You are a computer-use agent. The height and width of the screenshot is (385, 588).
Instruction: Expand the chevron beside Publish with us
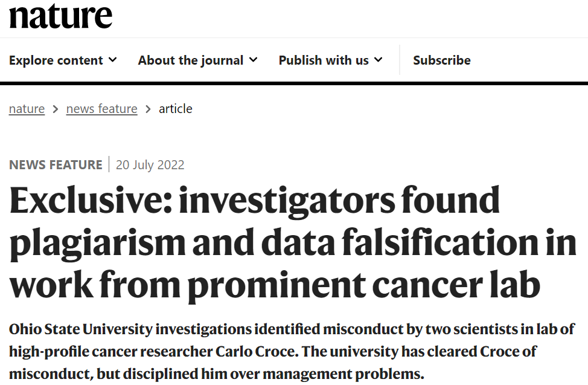[x=379, y=60]
